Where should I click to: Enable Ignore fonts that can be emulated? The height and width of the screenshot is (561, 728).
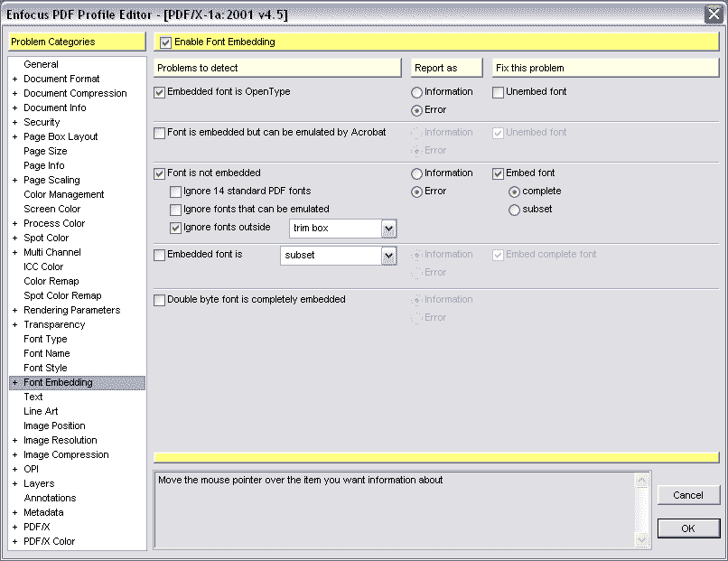pos(175,210)
